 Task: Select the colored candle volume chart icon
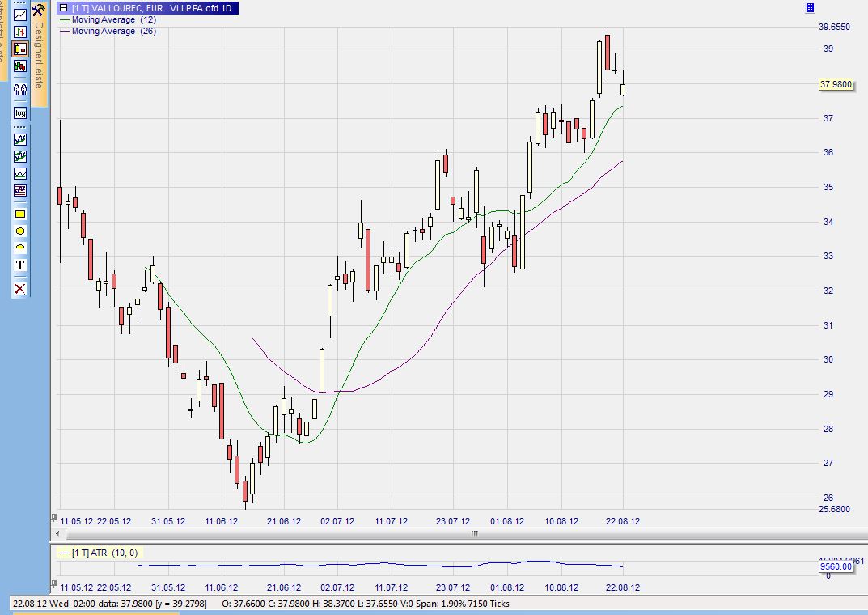click(x=20, y=66)
